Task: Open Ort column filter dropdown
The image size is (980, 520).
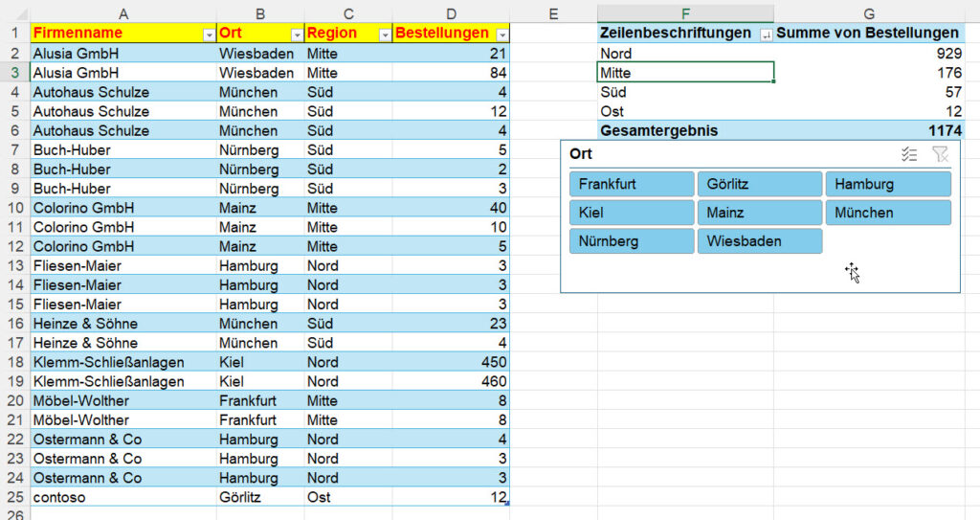Action: coord(297,34)
